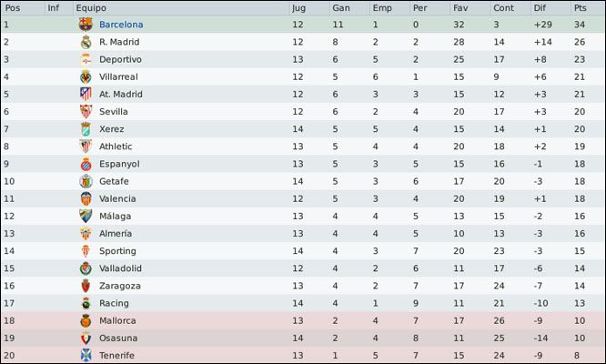Click the Tenerife crest icon
Screen dimensions: 606x364
click(86, 355)
